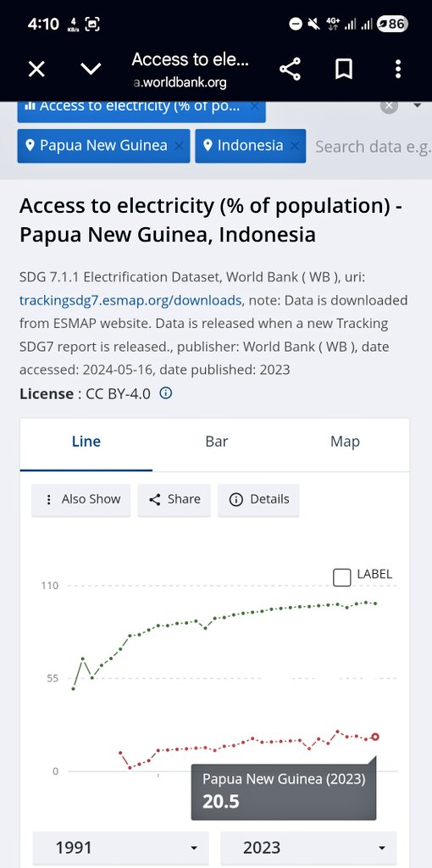Click the browser URL a.worldbank.org
The height and width of the screenshot is (868, 432).
coord(180,83)
